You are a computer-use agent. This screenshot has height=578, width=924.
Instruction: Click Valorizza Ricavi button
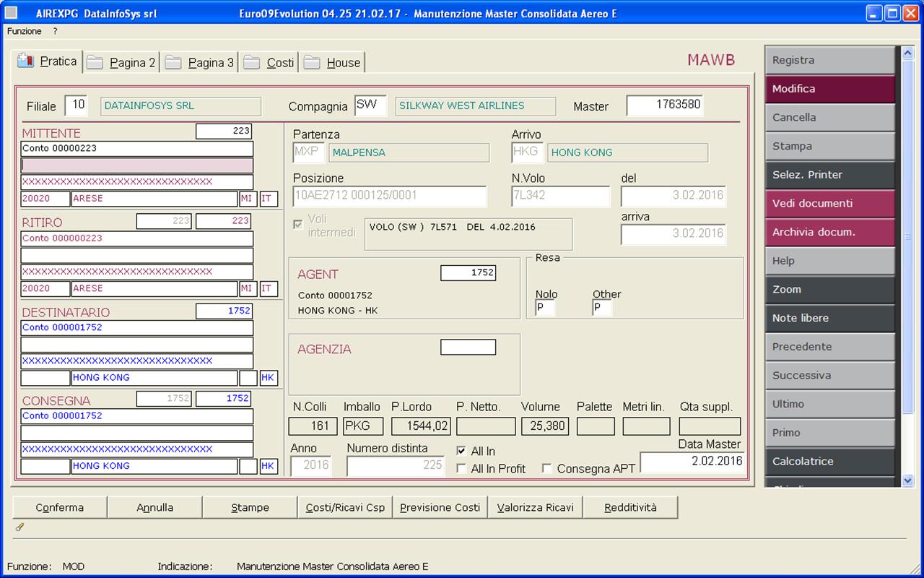[x=536, y=507]
